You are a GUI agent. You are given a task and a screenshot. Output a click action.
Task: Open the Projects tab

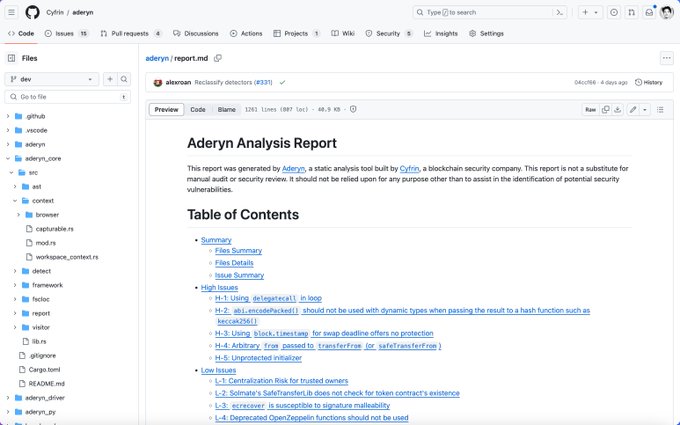point(297,33)
